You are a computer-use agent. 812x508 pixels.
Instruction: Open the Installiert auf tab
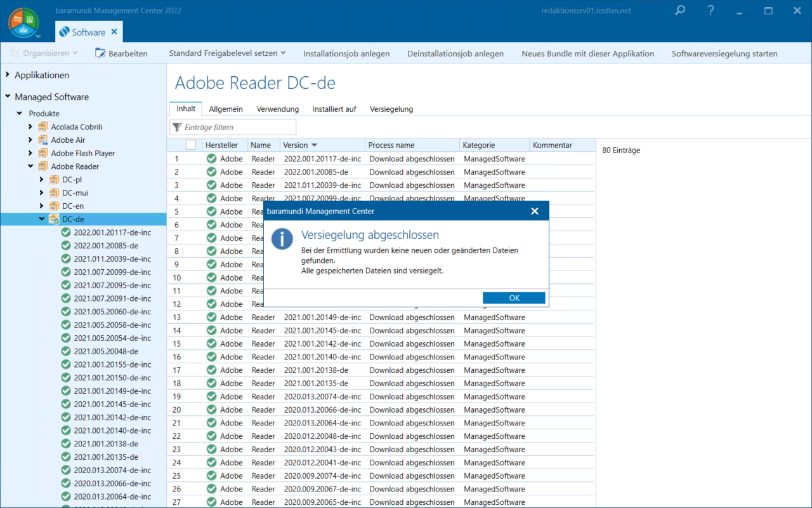point(334,109)
